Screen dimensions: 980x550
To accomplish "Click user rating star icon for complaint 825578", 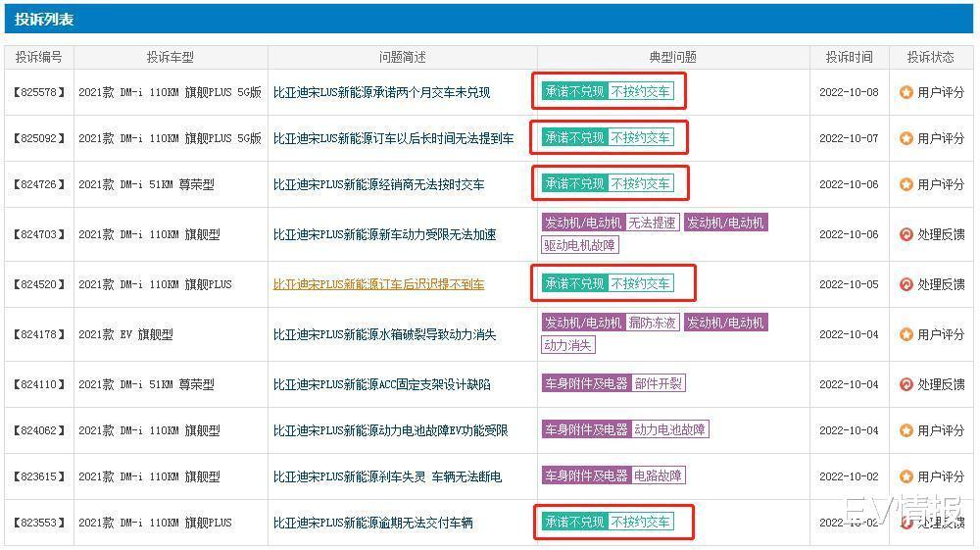I will click(906, 92).
